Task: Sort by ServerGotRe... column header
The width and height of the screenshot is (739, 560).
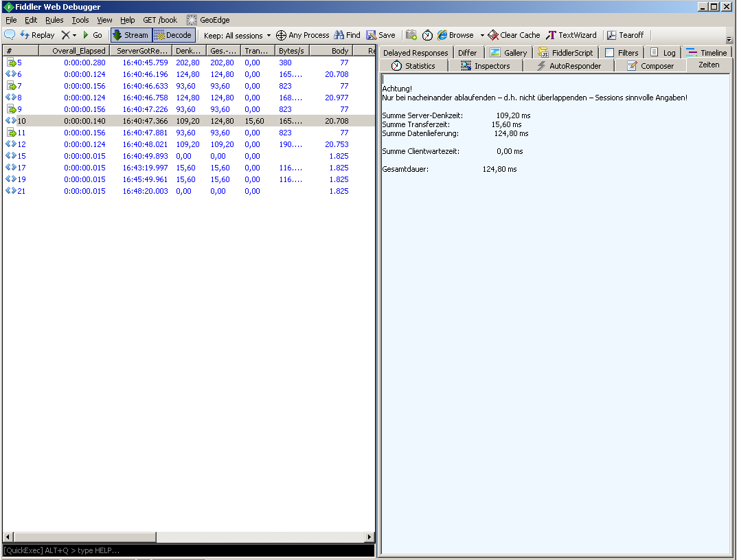Action: [x=141, y=51]
